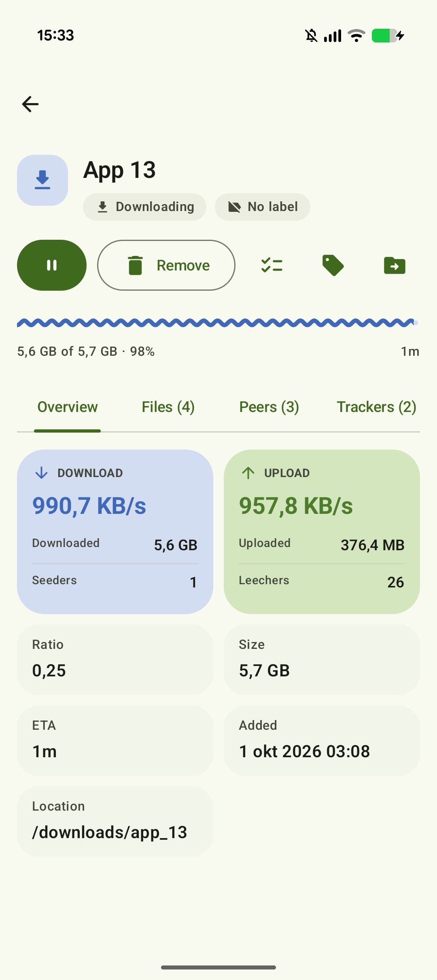Tap the 1m remaining time beside progress
Viewport: 437px width, 980px height.
click(x=410, y=351)
